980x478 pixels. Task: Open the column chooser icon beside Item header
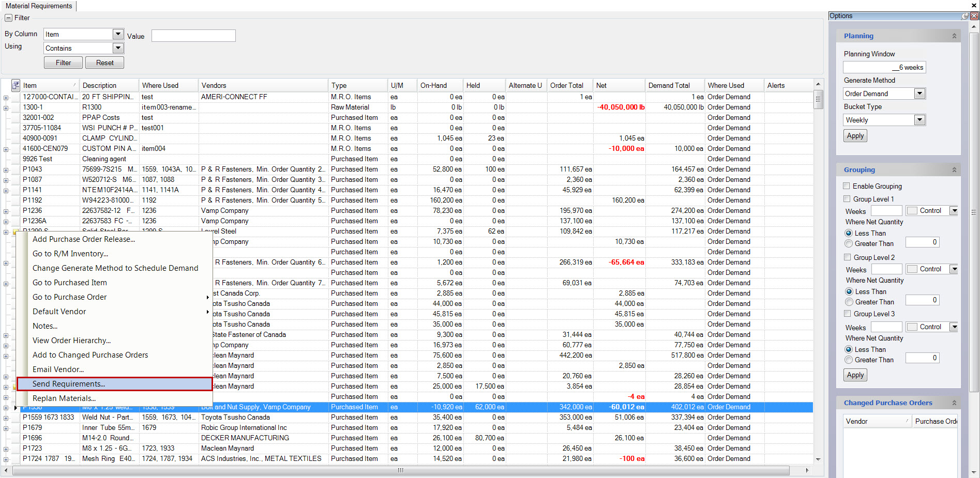coord(16,85)
